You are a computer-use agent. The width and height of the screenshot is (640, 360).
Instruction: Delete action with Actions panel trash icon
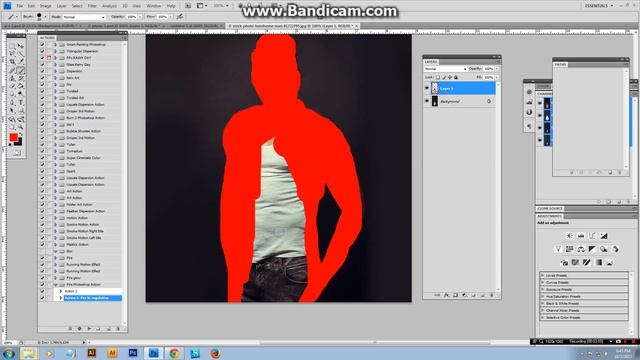[118, 328]
